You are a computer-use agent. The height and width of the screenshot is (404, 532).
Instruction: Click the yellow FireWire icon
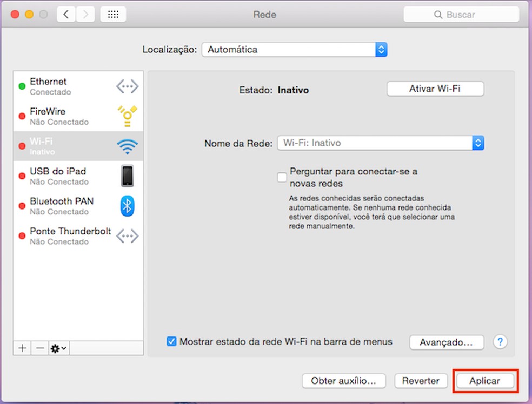(x=127, y=116)
